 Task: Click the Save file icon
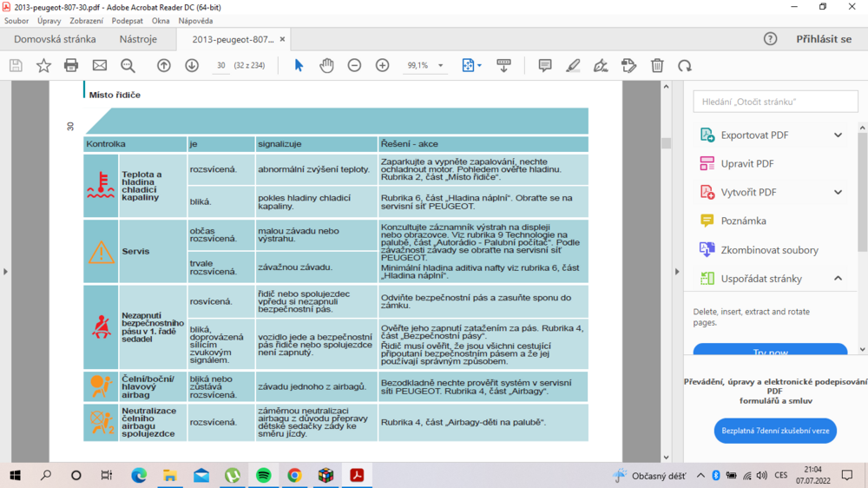click(16, 65)
